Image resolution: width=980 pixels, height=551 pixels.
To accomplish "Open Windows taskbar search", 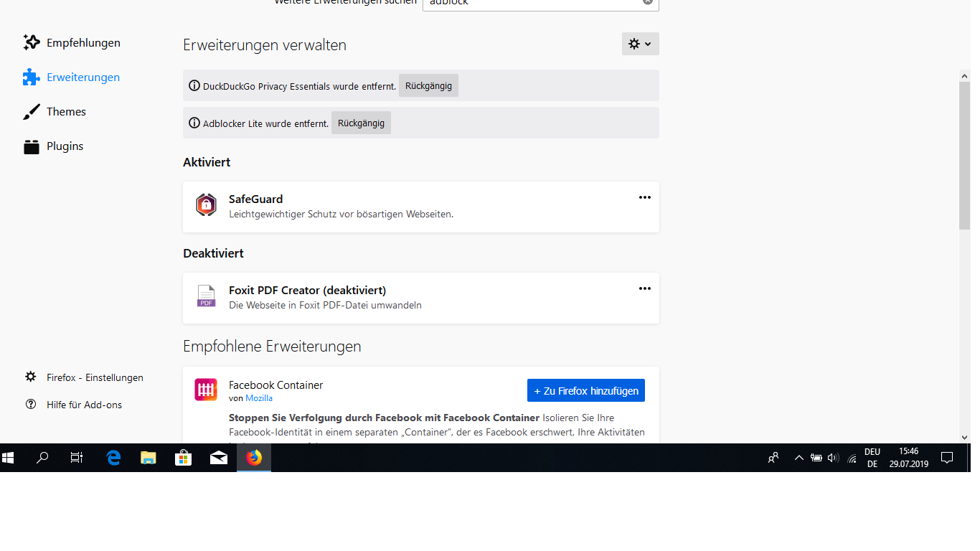I will click(x=42, y=457).
